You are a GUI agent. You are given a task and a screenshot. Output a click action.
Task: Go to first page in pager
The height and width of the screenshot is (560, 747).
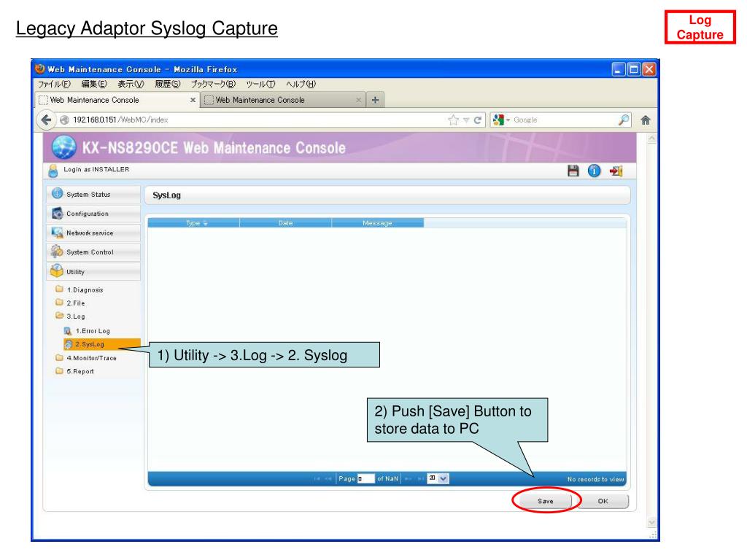317,479
